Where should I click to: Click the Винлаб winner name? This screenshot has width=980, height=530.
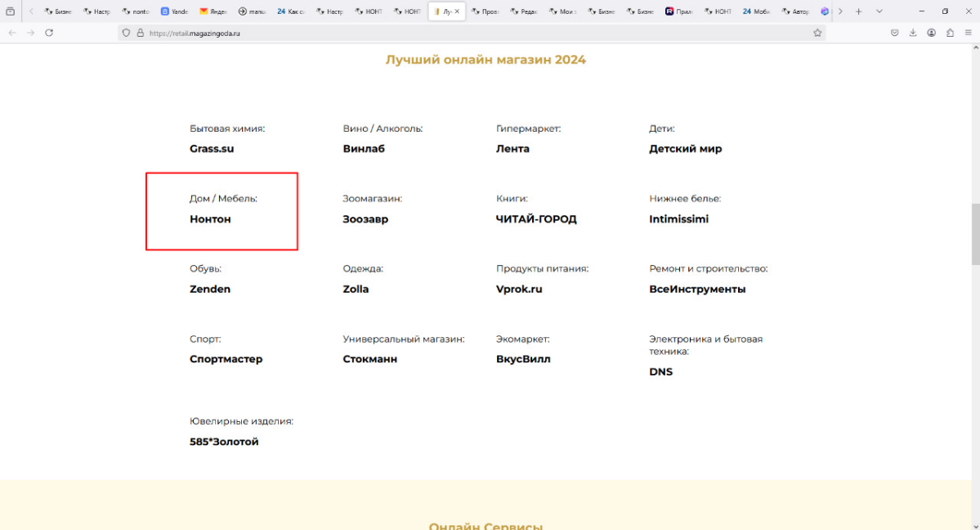point(364,149)
